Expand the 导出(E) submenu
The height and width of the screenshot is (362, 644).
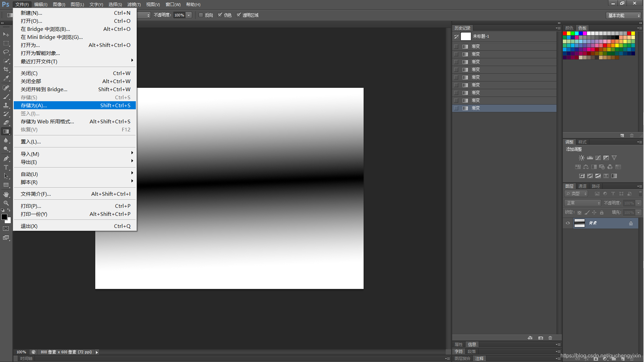pyautogui.click(x=75, y=162)
